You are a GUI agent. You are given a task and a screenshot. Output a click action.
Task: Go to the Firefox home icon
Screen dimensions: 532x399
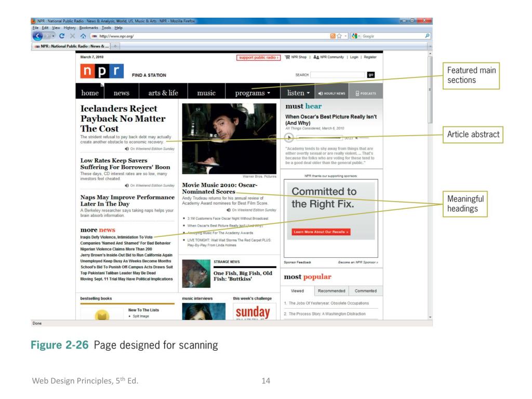click(x=83, y=36)
